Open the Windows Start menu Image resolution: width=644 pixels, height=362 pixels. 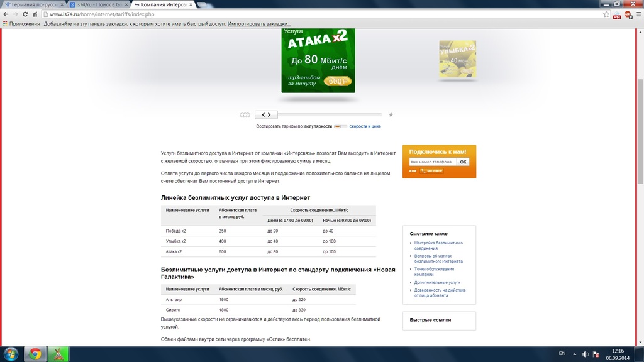tap(11, 354)
